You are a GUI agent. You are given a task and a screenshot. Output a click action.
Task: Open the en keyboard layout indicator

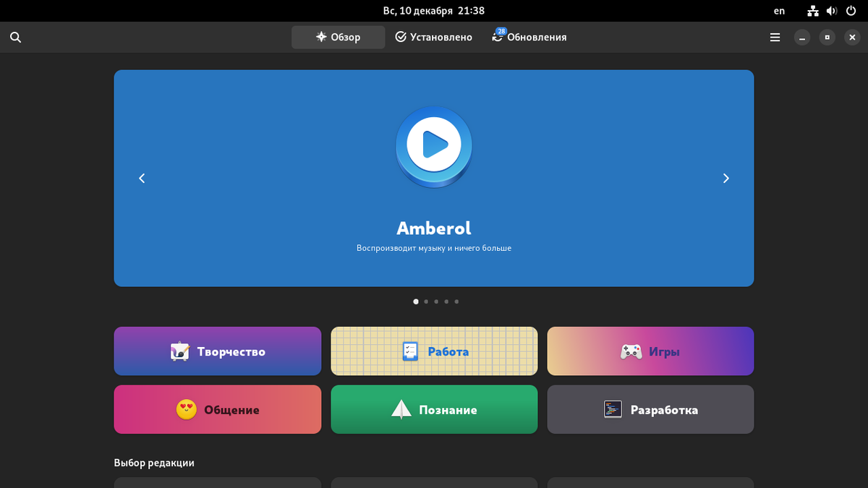point(779,11)
